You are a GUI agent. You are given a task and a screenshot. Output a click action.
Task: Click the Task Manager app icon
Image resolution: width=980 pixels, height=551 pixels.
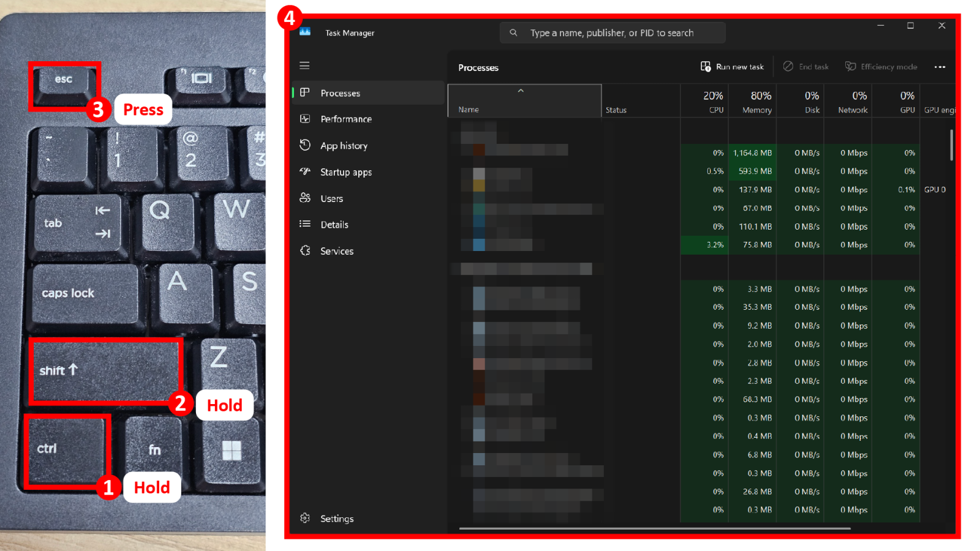click(305, 32)
